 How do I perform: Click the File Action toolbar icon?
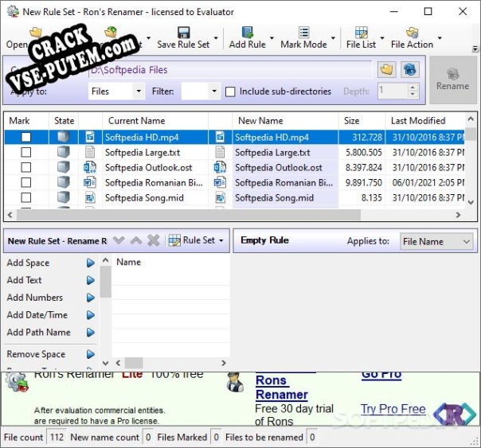click(412, 33)
